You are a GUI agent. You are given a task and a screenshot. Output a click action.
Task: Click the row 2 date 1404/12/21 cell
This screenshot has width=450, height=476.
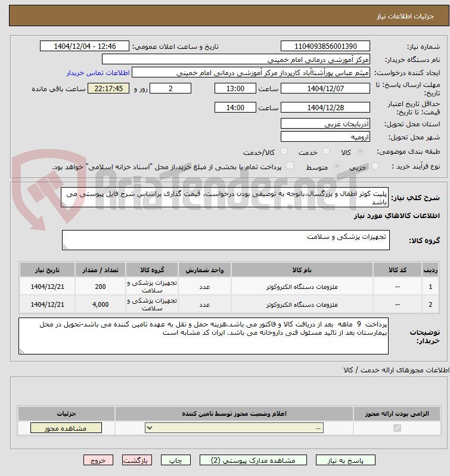47,304
